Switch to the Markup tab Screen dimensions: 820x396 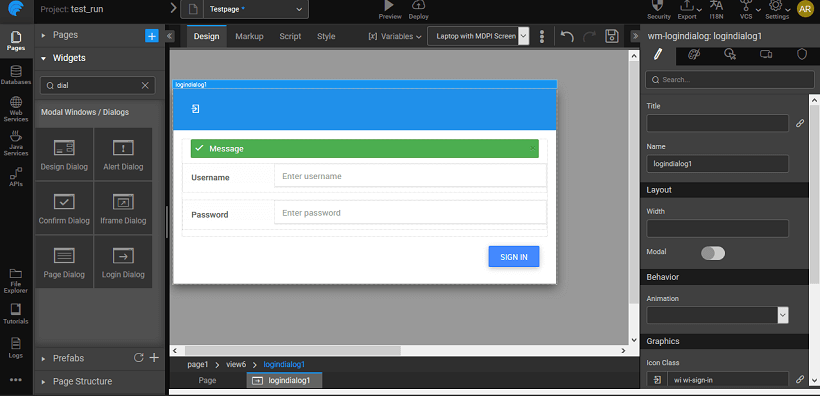tap(249, 36)
